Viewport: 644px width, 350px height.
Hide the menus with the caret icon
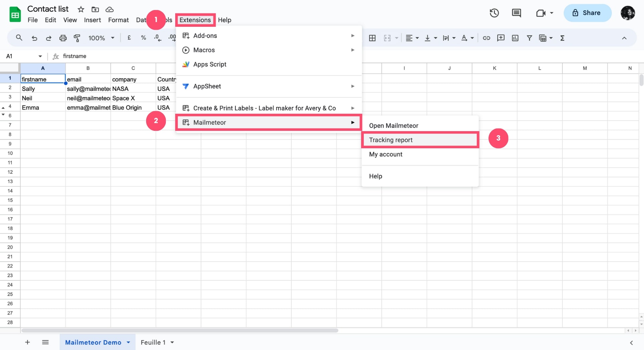pyautogui.click(x=624, y=38)
